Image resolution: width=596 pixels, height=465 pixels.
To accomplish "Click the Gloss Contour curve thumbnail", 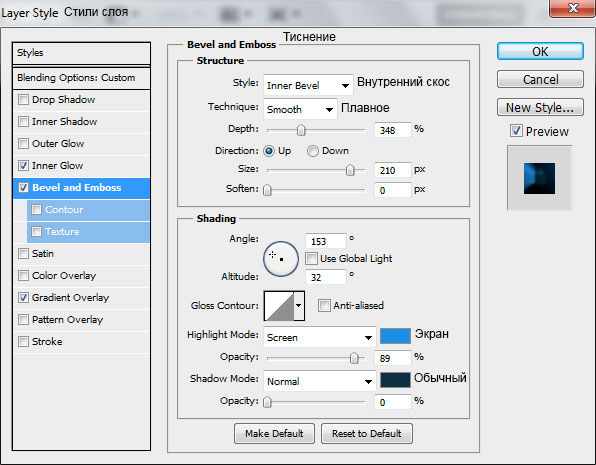I will tap(279, 306).
